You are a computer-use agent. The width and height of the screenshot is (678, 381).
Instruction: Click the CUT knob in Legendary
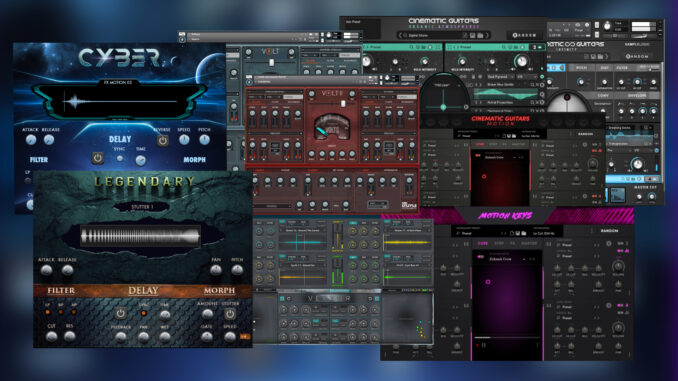point(51,336)
